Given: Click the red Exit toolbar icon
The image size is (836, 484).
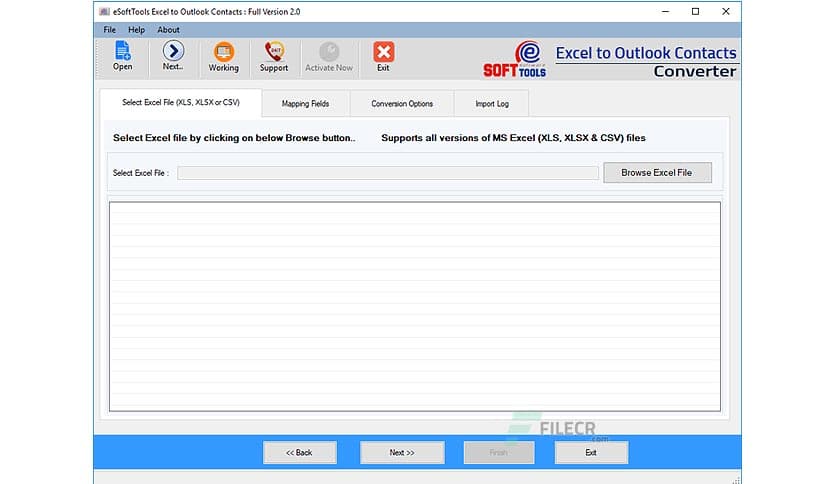Looking at the screenshot, I should pos(383,57).
